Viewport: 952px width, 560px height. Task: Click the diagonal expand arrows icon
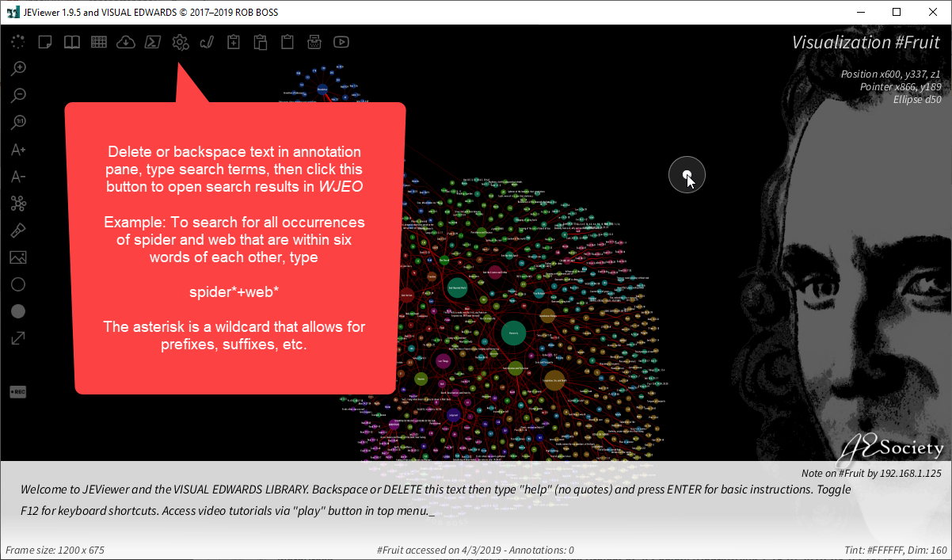click(18, 338)
